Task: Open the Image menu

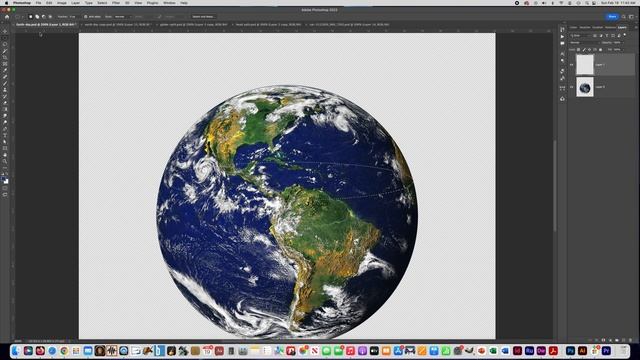Action: tap(62, 3)
